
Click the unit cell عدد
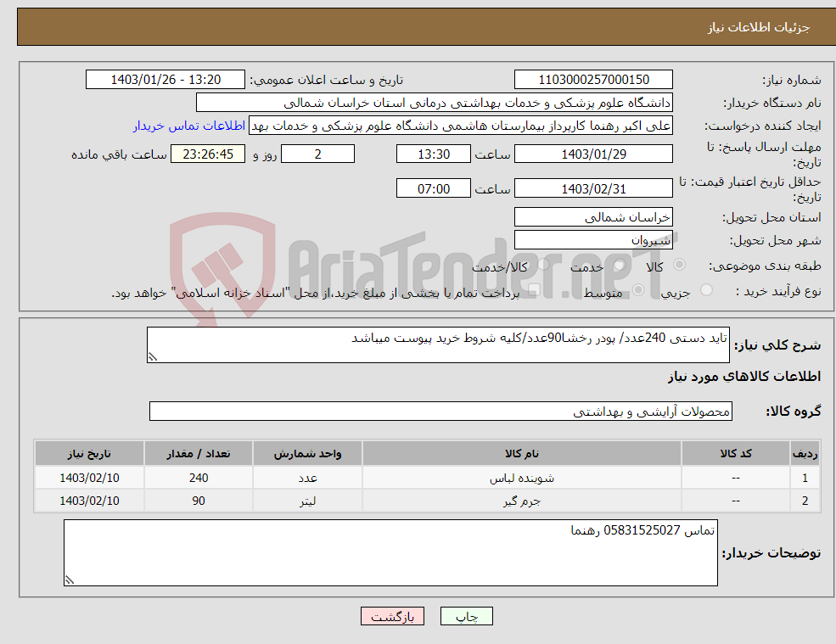click(x=307, y=478)
